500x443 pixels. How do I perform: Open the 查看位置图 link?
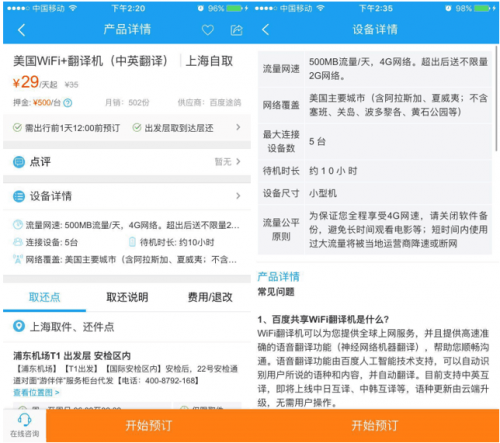pos(36,393)
